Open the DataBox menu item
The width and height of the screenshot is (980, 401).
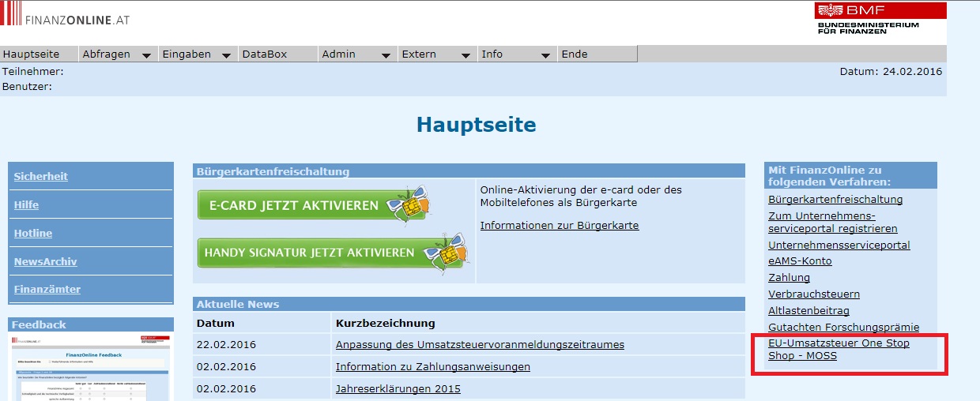pos(265,54)
